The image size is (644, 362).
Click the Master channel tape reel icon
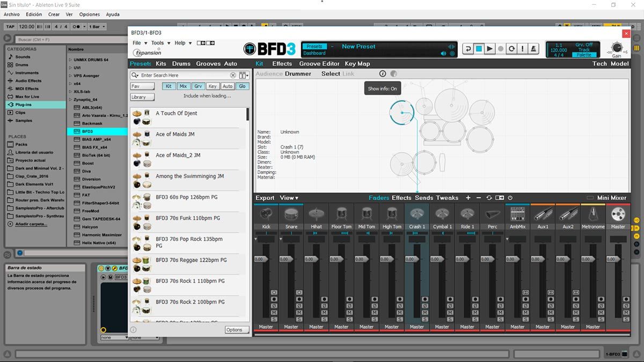[618, 214]
